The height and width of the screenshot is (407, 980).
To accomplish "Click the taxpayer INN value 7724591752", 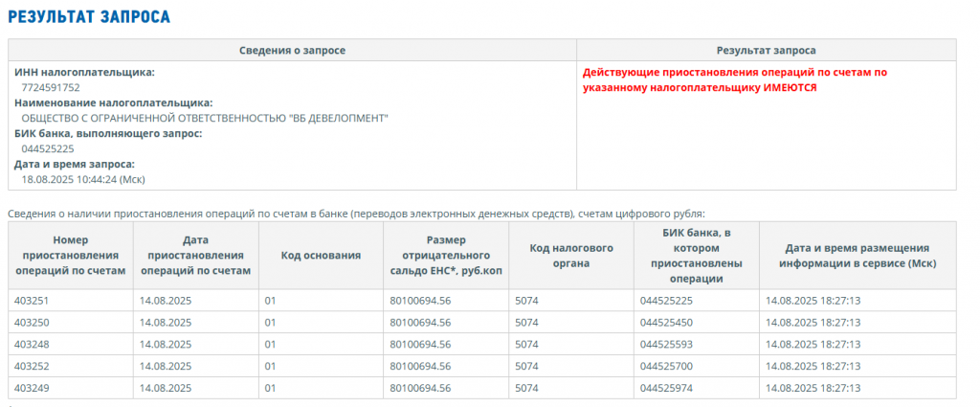I will [51, 87].
